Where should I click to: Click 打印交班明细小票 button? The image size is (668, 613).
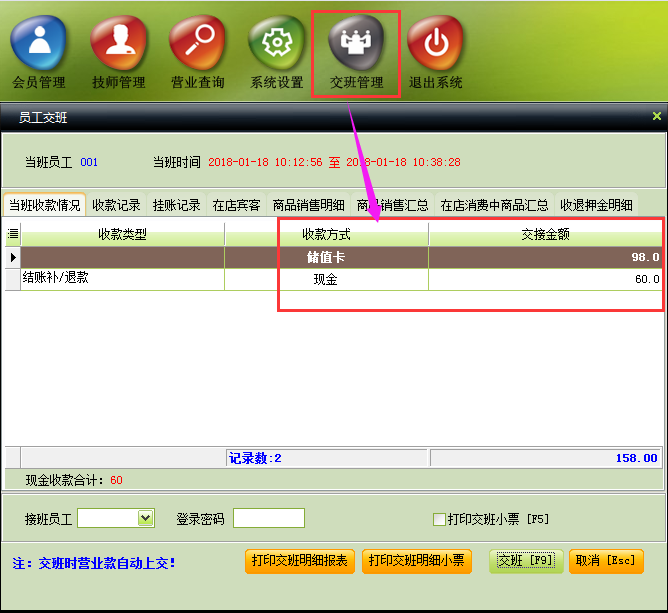pyautogui.click(x=417, y=561)
